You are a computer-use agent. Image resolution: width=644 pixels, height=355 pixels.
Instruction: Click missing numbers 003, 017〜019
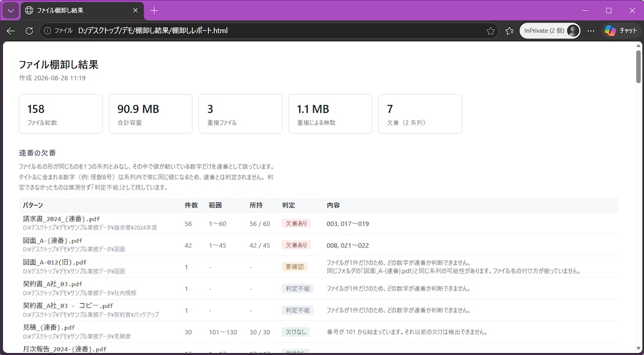click(348, 224)
